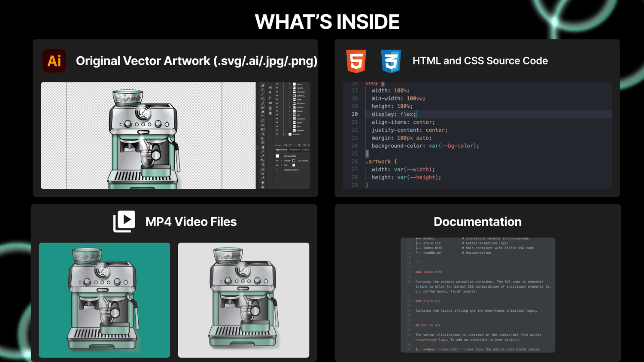The image size is (644, 362).
Task: Hide the Fill appearance attribute
Action: [x=277, y=165]
